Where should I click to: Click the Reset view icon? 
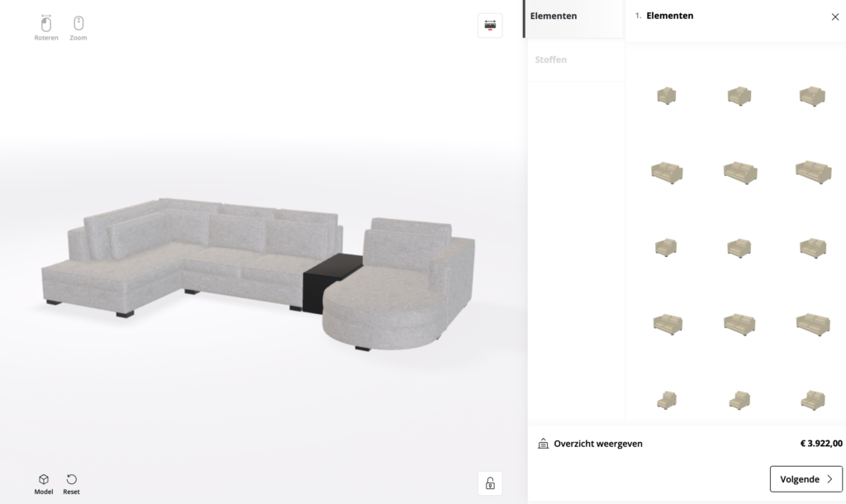71,479
